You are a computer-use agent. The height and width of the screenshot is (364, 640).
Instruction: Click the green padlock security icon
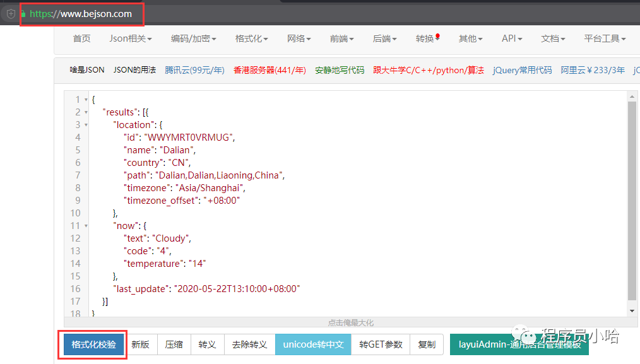24,13
